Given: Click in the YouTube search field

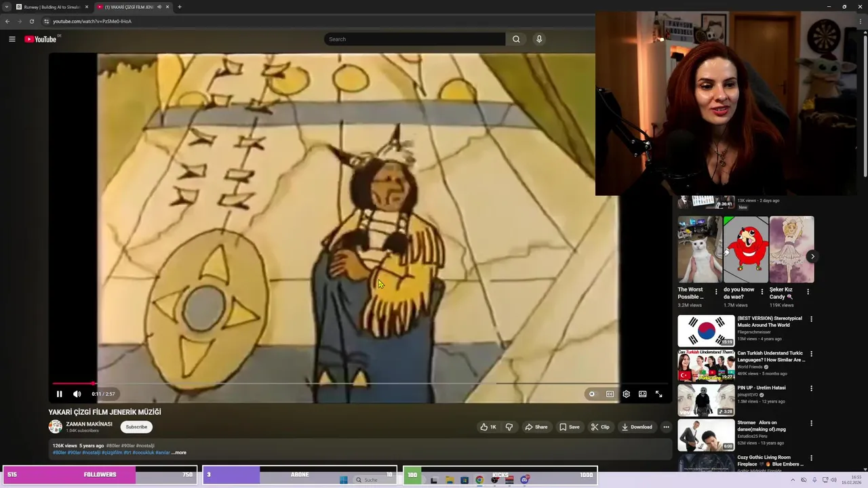Looking at the screenshot, I should click(414, 39).
